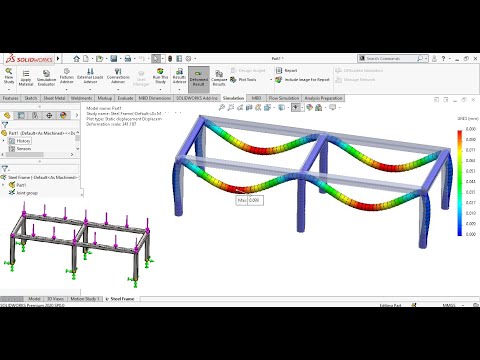Open Results Advisor tool
480x360 pixels.
point(179,76)
